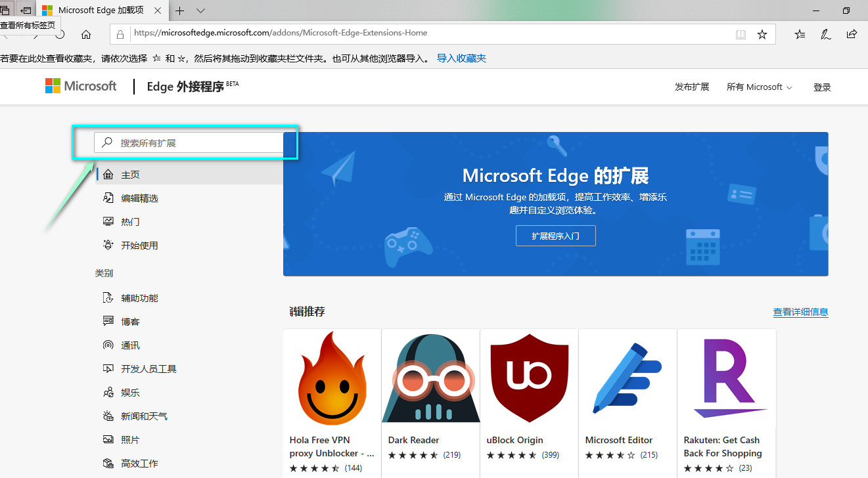Click the Dark Reader title text
This screenshot has width=868, height=478.
(x=414, y=440)
